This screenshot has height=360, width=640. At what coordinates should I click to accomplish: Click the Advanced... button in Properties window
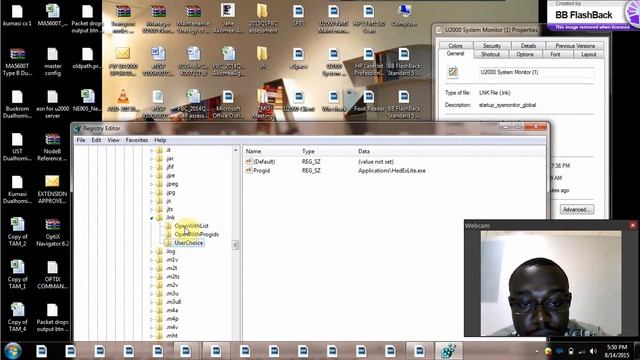tap(576, 209)
